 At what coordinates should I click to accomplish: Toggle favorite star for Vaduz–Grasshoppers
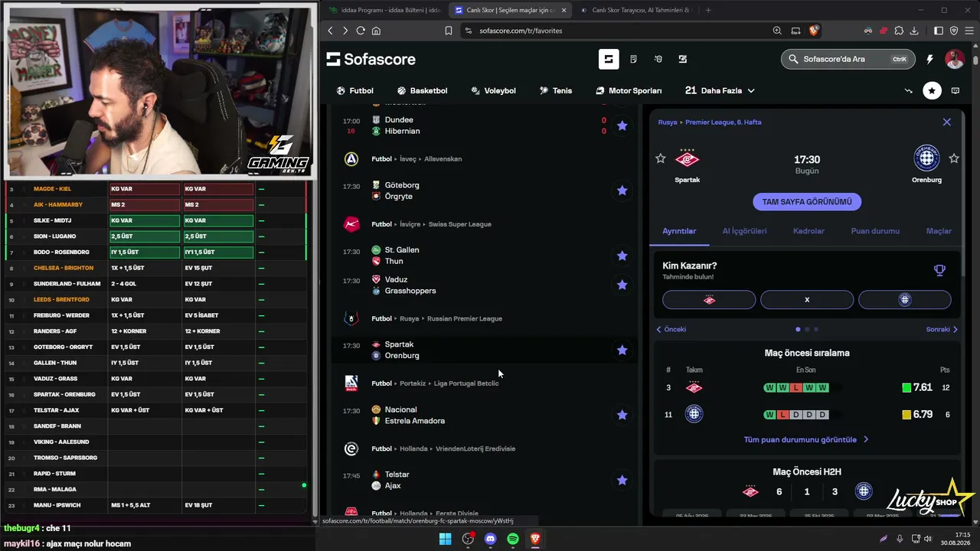click(x=622, y=285)
